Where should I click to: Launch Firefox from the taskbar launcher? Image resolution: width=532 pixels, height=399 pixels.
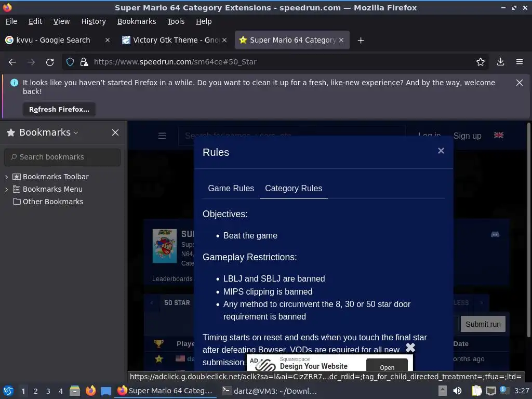(90, 391)
